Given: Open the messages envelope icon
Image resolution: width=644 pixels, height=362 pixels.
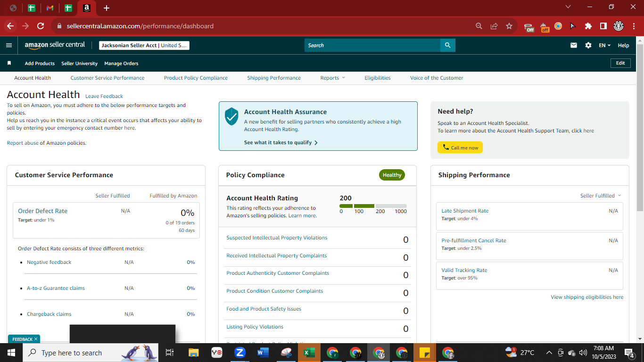Looking at the screenshot, I should pos(574,45).
